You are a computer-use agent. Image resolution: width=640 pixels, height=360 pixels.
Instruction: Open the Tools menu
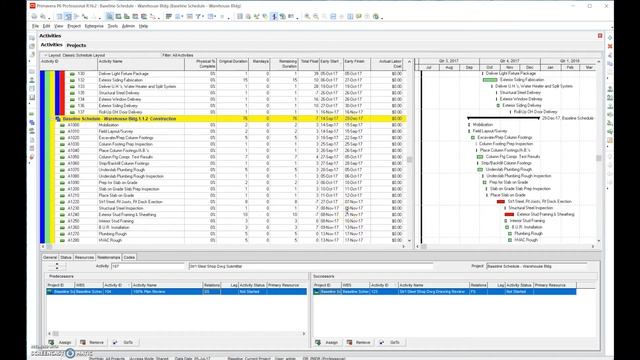pyautogui.click(x=113, y=26)
